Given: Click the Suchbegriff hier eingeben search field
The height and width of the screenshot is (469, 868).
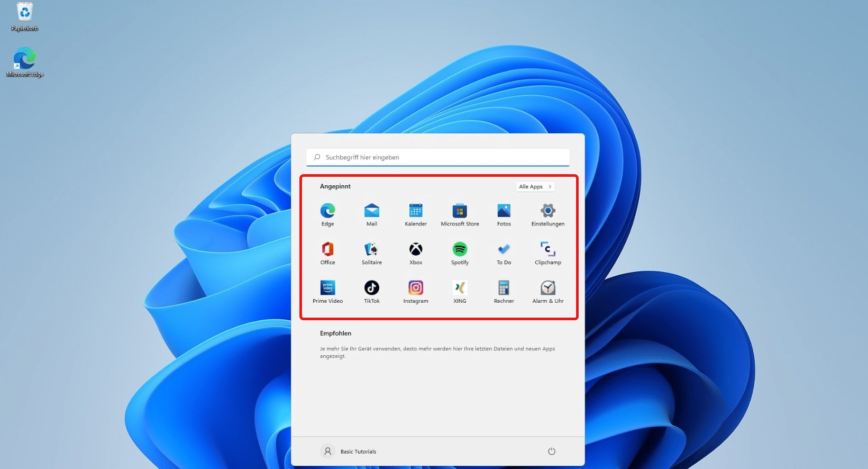Looking at the screenshot, I should coord(437,157).
